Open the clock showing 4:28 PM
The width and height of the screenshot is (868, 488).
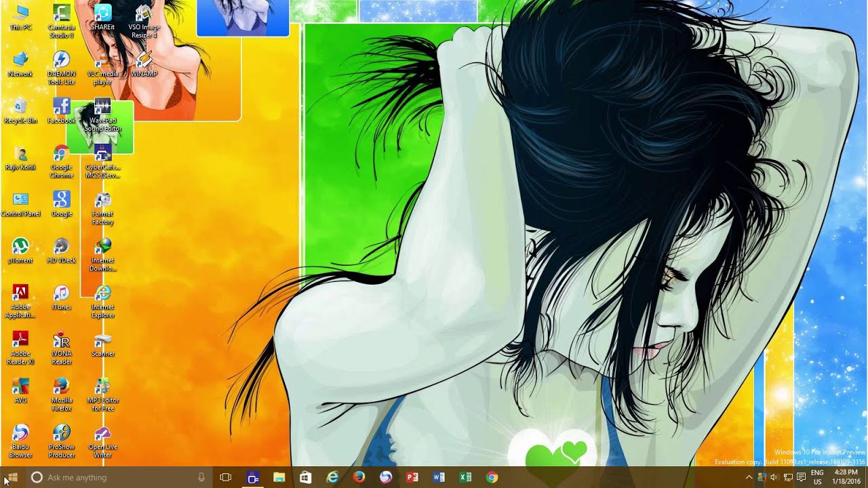[x=846, y=477]
